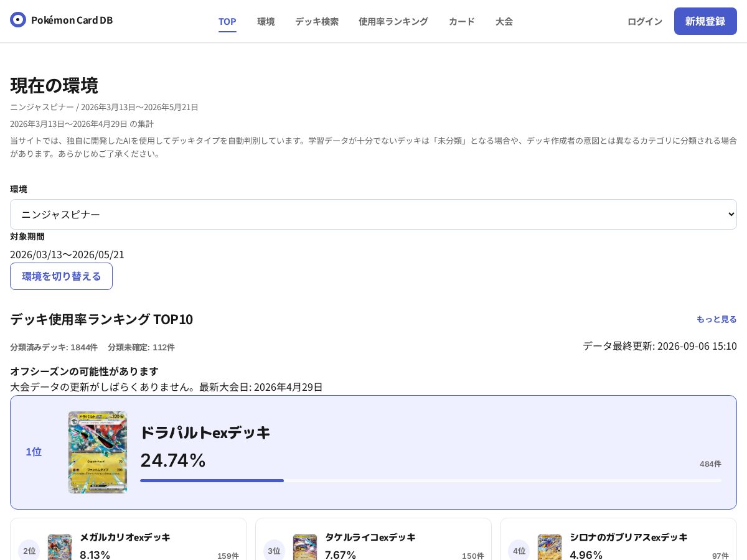Expand the 環境 dropdown showing ニンジャスピナー
The image size is (747, 560).
pos(374,214)
